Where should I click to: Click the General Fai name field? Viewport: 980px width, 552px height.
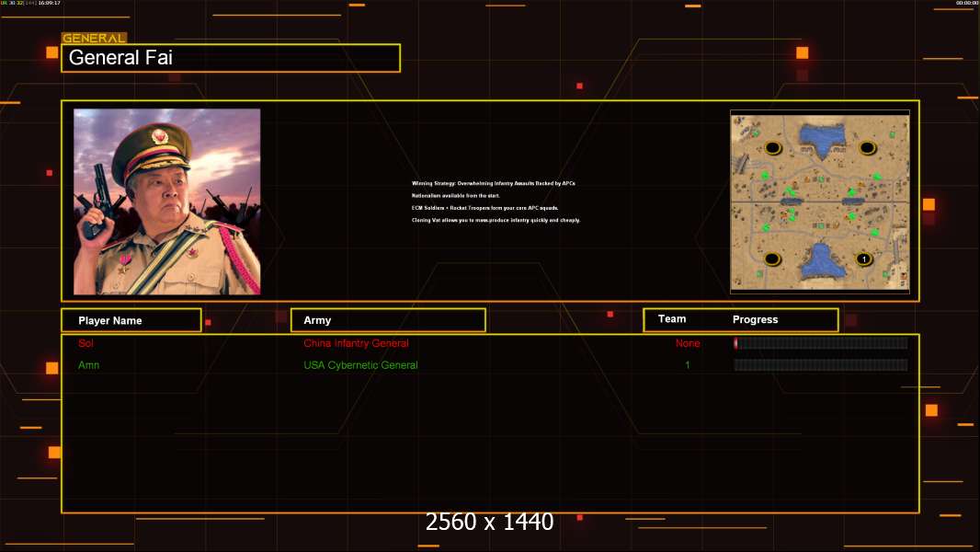tap(230, 58)
